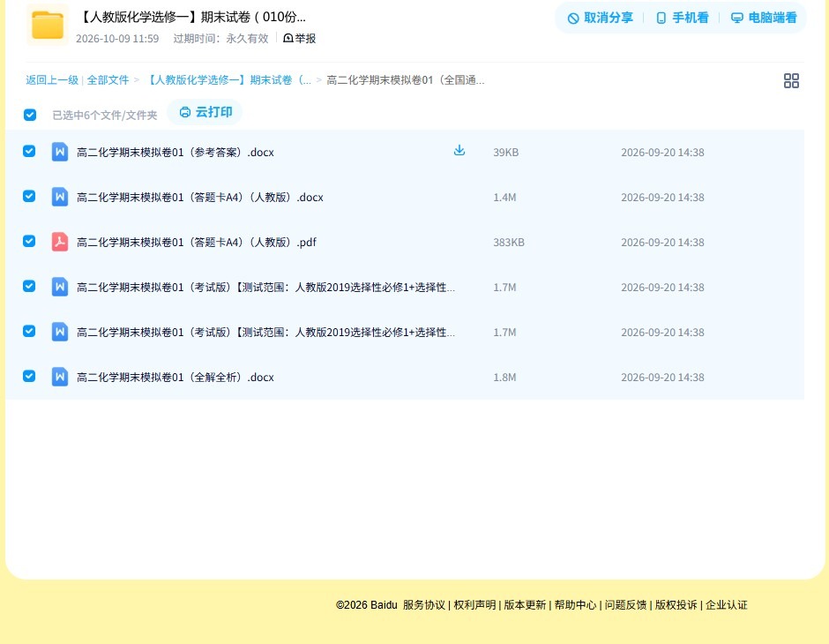Open 问题反馈 footer link
Image resolution: width=829 pixels, height=644 pixels.
click(625, 605)
